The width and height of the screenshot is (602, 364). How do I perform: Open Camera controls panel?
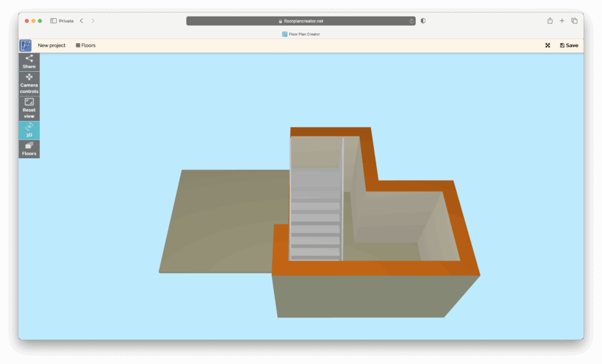29,84
